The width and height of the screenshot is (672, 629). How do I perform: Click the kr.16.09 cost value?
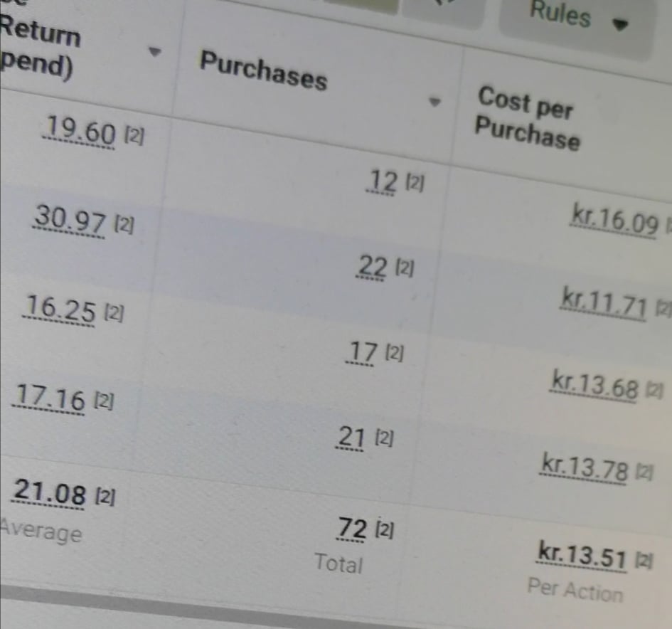pos(614,221)
